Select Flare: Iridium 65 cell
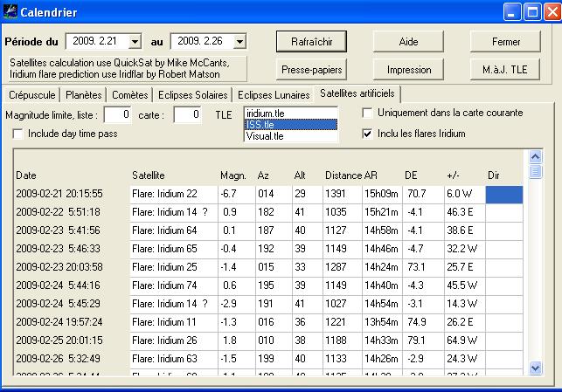Image resolution: width=562 pixels, height=392 pixels. (x=174, y=249)
